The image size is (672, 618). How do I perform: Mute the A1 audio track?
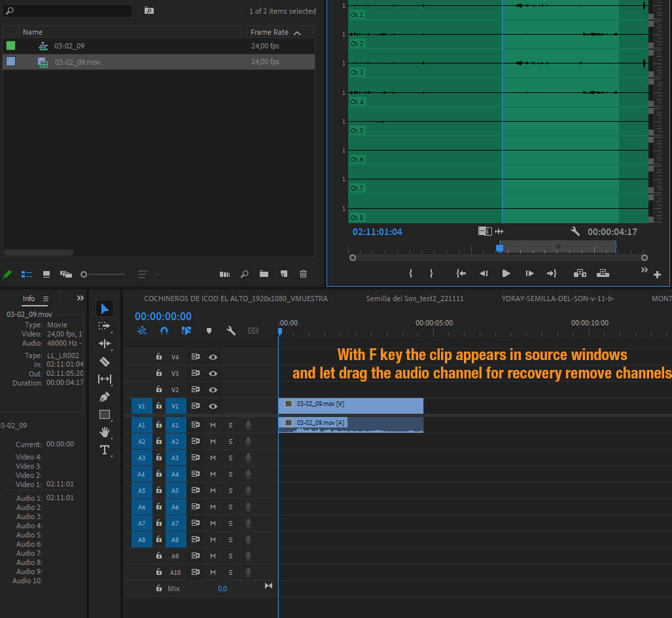212,425
